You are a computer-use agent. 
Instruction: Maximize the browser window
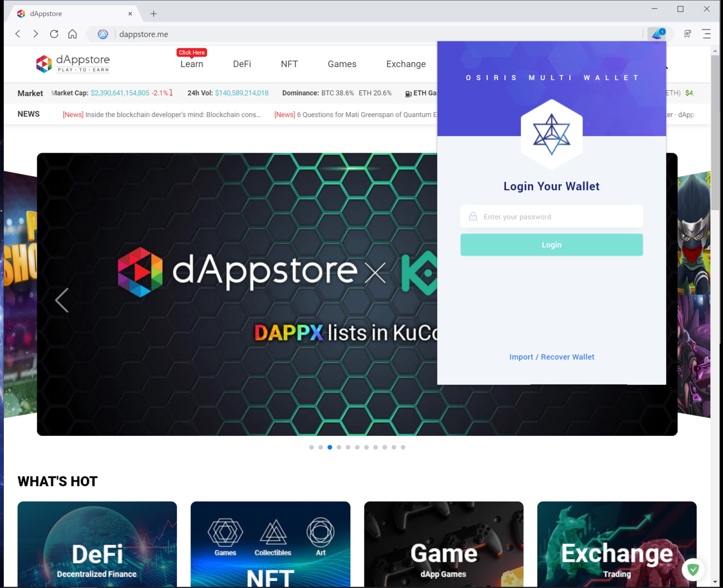point(680,9)
